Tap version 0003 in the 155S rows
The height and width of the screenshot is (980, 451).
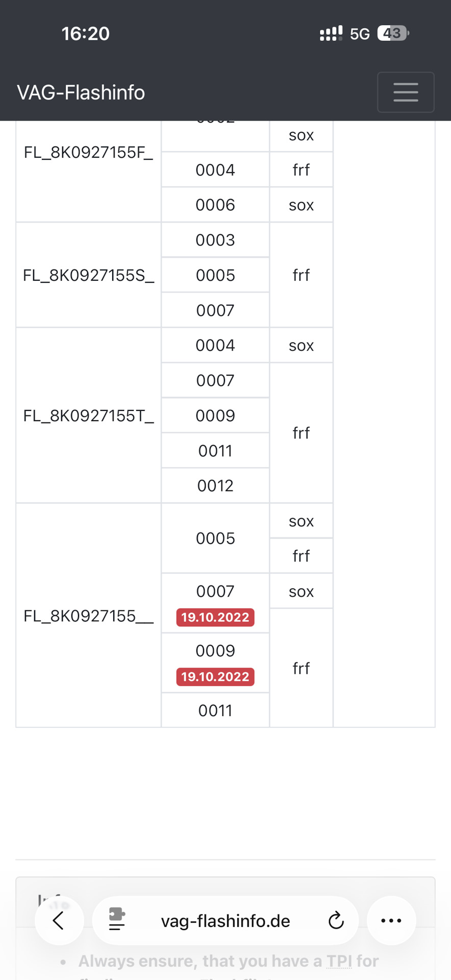click(x=215, y=240)
